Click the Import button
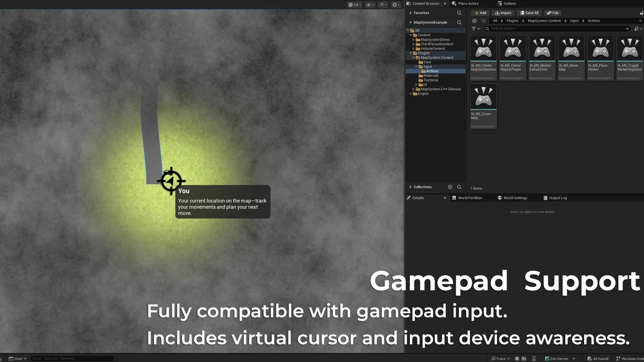 [x=503, y=13]
